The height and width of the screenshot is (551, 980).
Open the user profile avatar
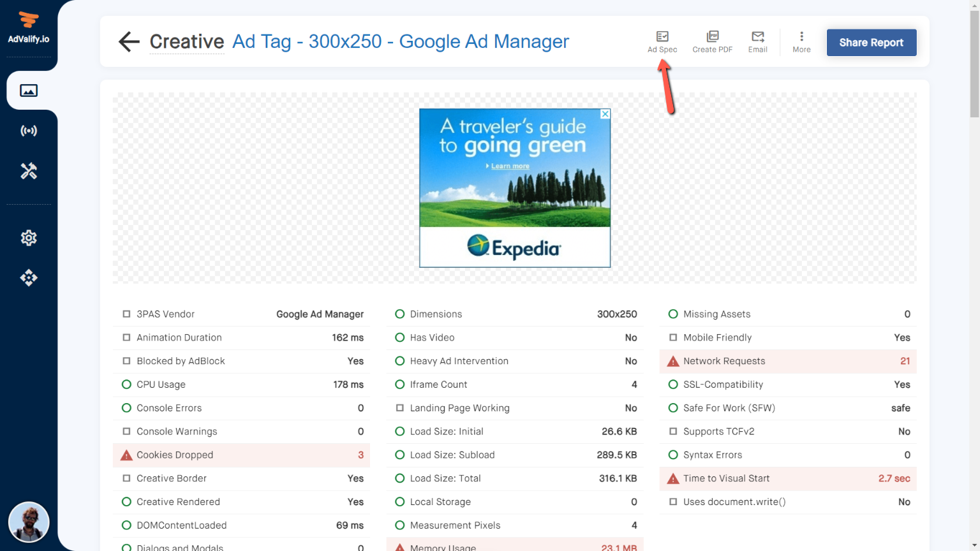click(29, 522)
